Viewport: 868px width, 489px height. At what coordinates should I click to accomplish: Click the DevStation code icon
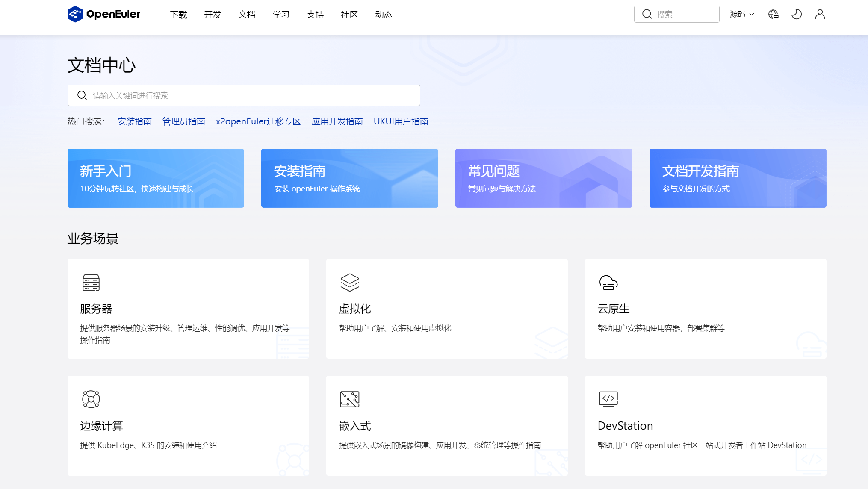[608, 399]
